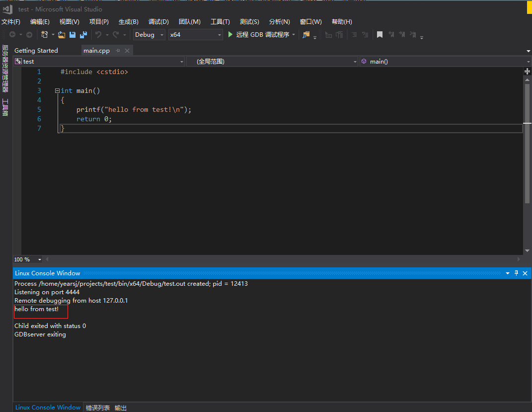This screenshot has width=532, height=412.
Task: Click the Visual Studio logo icon
Action: tap(7, 9)
